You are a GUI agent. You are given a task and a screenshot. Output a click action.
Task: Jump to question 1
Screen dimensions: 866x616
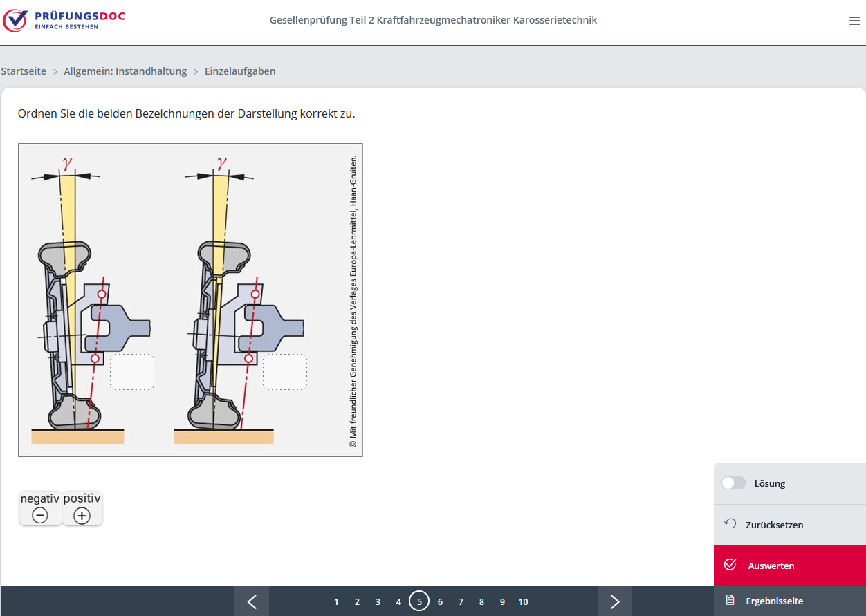[336, 601]
